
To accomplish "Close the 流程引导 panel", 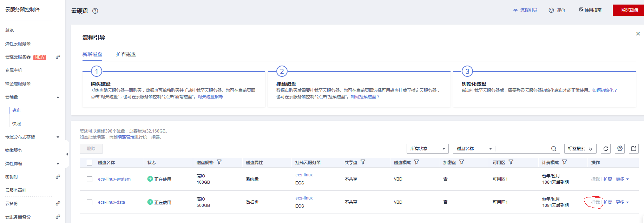I will click(x=638, y=34).
